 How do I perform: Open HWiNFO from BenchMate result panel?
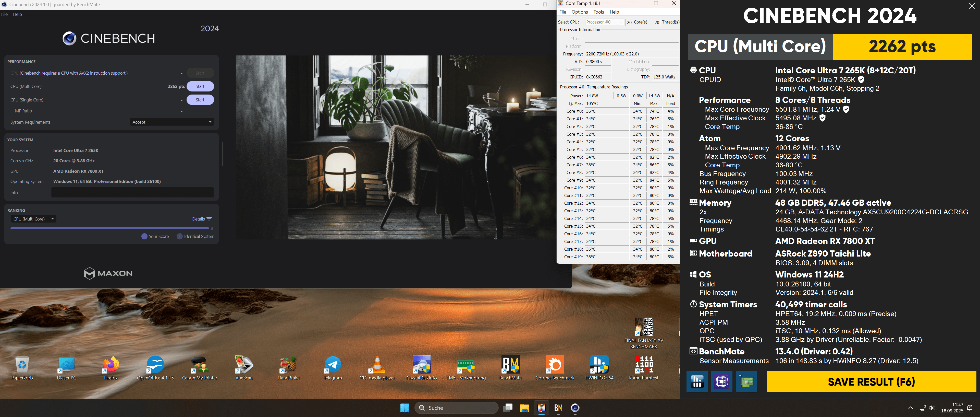tap(697, 381)
